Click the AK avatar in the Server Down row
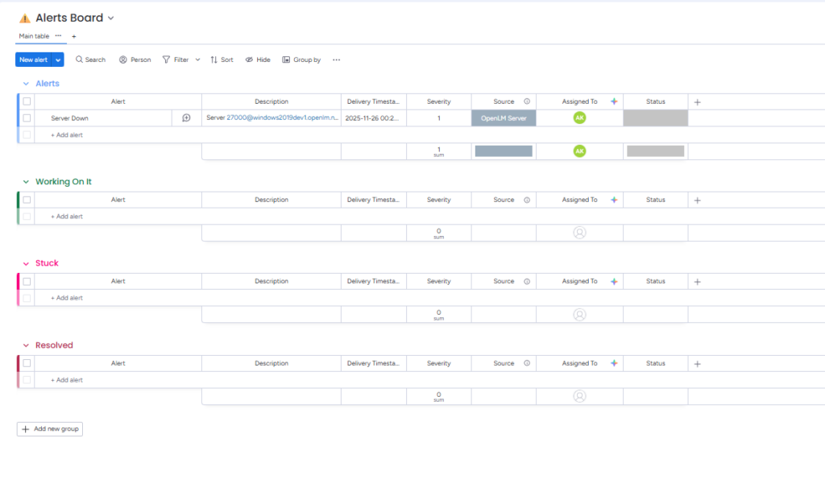 (x=579, y=118)
